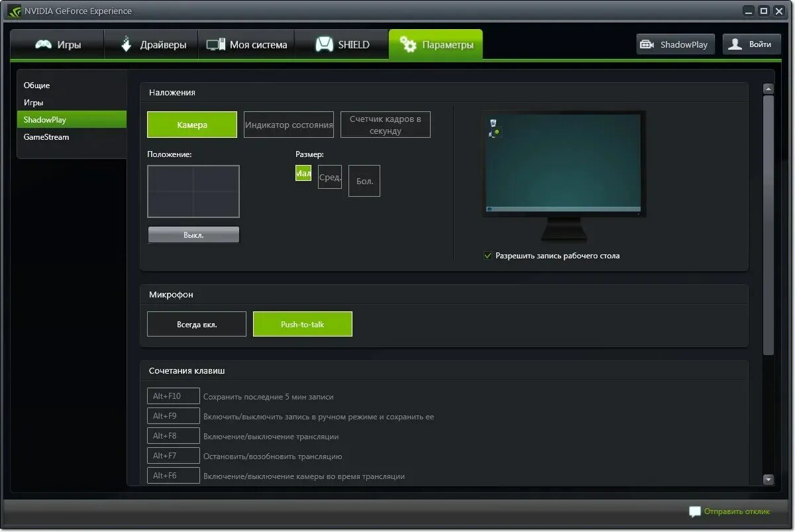This screenshot has width=795, height=532.
Task: Toggle Разрешить запись рабочего стола checkbox
Action: pyautogui.click(x=488, y=256)
